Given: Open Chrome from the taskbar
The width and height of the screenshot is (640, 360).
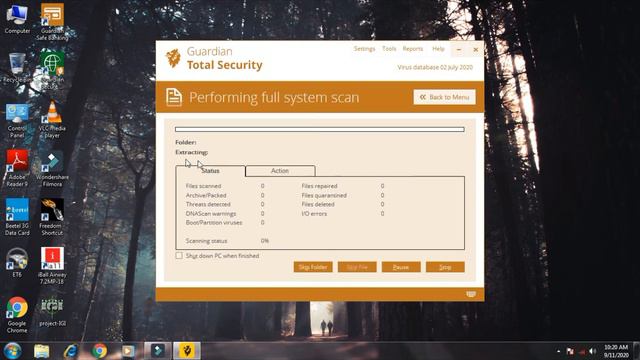Looking at the screenshot, I should point(99,351).
